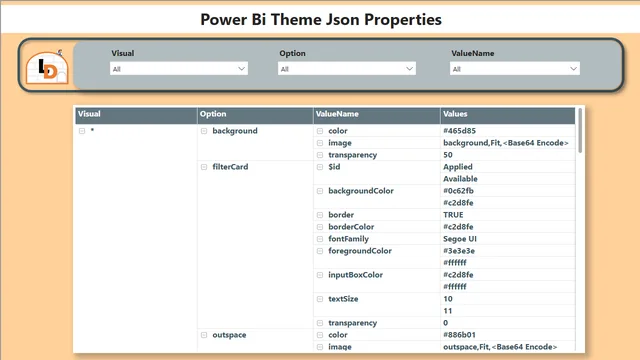This screenshot has height=360, width=640.
Task: Select the #3e3e3e value cell
Action: 508,251
